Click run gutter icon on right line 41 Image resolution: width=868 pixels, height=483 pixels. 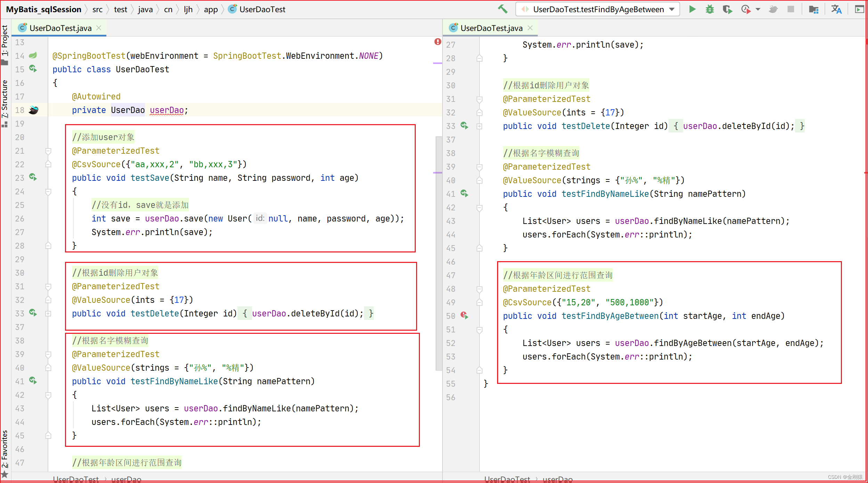pos(464,193)
